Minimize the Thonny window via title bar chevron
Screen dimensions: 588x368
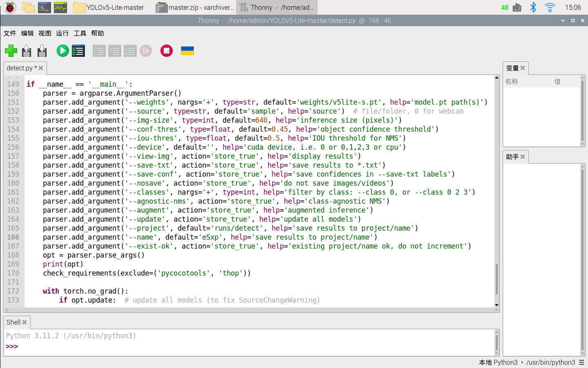coord(563,20)
